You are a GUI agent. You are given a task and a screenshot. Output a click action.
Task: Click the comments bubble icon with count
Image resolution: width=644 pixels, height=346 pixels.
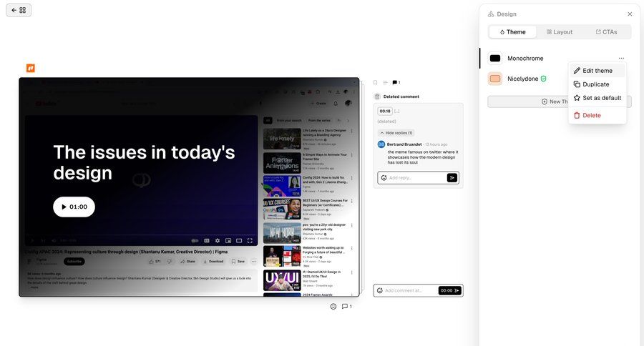396,83
